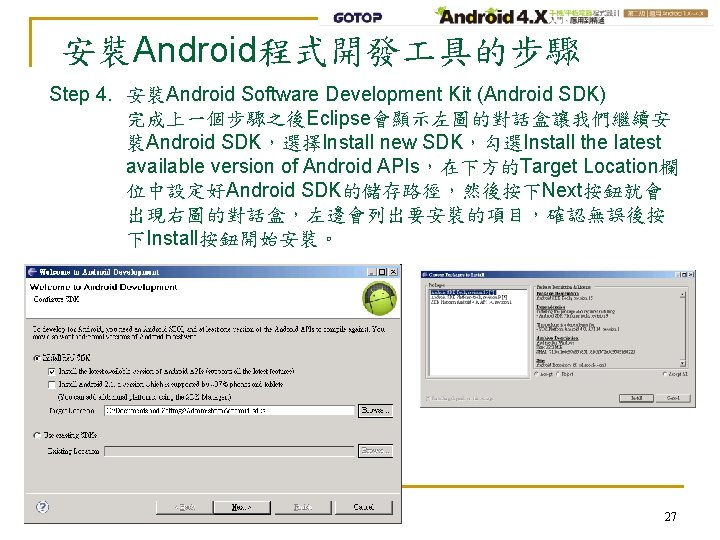Select Android SDK Platform-tools package row

pyautogui.click(x=468, y=298)
